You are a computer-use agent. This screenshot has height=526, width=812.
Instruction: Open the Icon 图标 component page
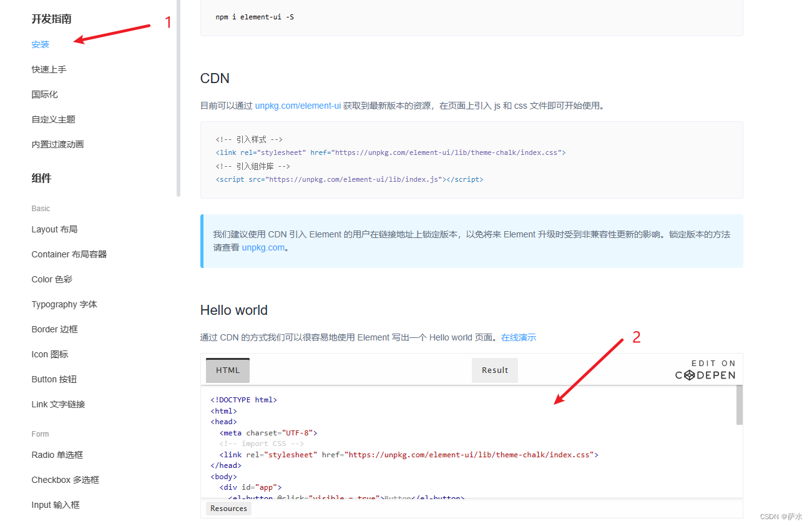click(x=49, y=354)
